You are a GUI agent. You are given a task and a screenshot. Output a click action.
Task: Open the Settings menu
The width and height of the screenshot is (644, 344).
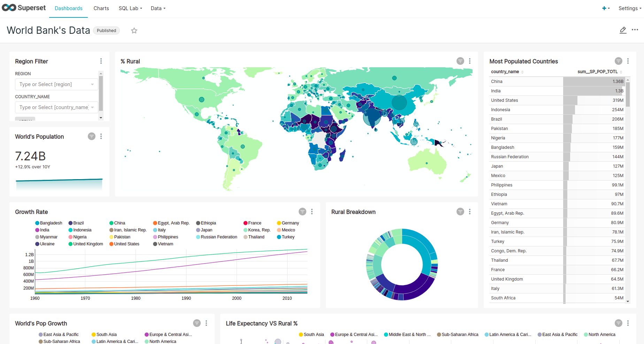pyautogui.click(x=630, y=8)
